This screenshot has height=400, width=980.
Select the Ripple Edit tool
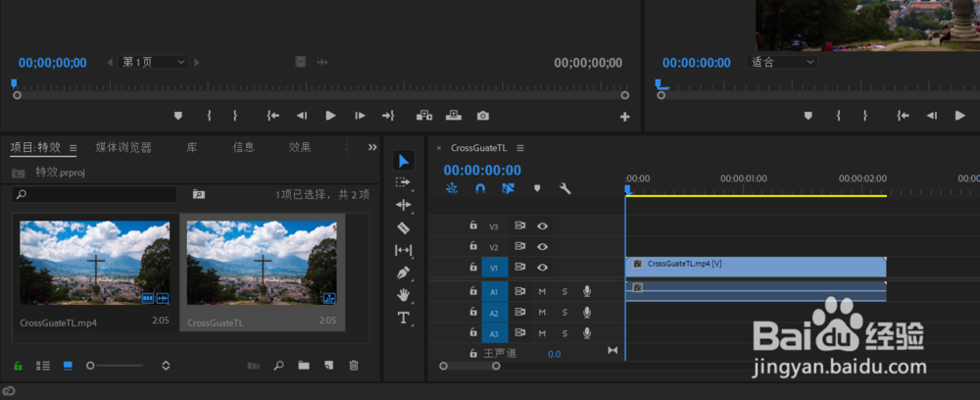[404, 205]
